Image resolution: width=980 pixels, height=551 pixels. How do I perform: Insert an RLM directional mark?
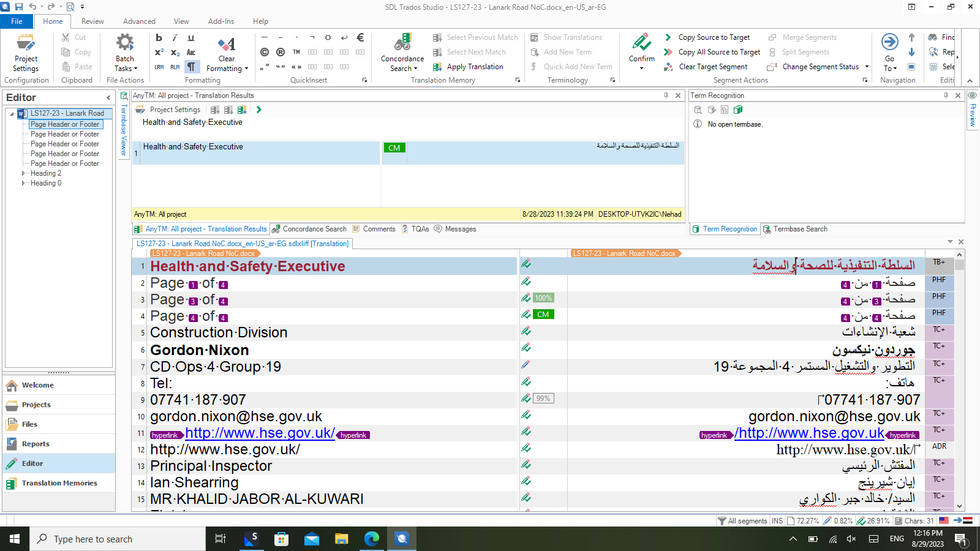coord(175,67)
